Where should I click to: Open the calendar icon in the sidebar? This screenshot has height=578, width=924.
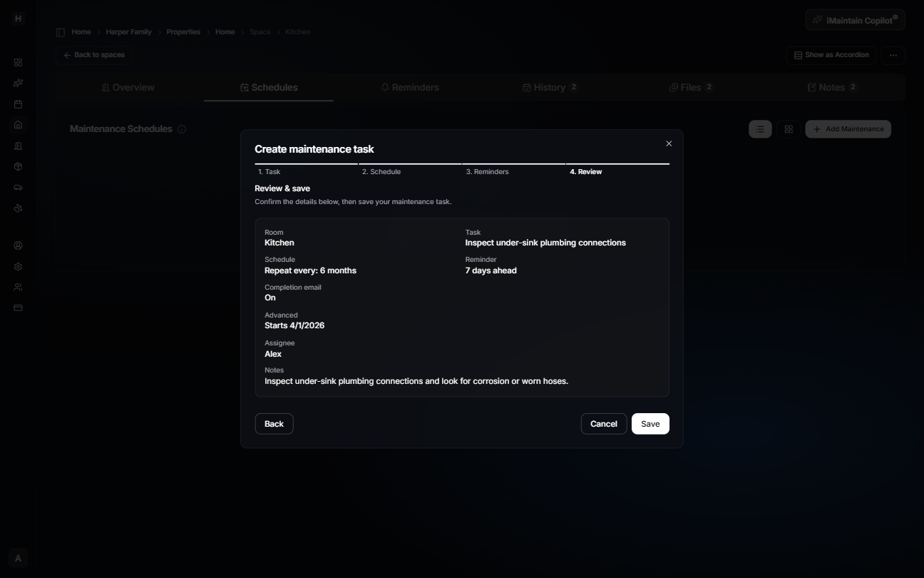[18, 104]
